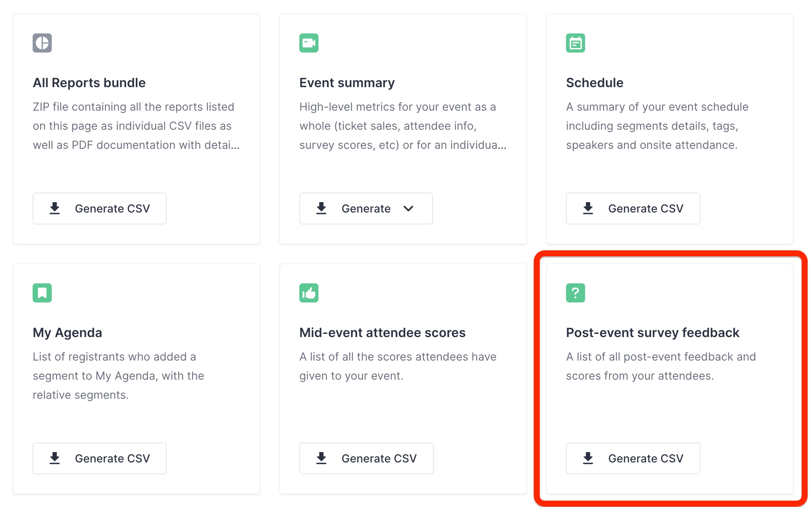Click the Event summary video camera icon
Image resolution: width=812 pixels, height=507 pixels.
[309, 43]
